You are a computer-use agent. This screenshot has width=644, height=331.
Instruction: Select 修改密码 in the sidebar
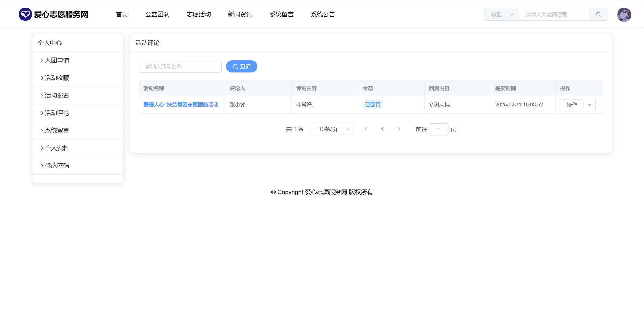coord(57,166)
